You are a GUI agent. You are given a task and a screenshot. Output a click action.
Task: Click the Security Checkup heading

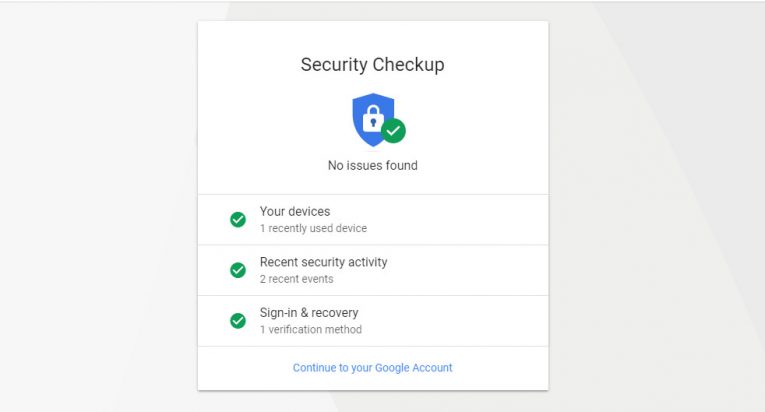click(x=372, y=65)
